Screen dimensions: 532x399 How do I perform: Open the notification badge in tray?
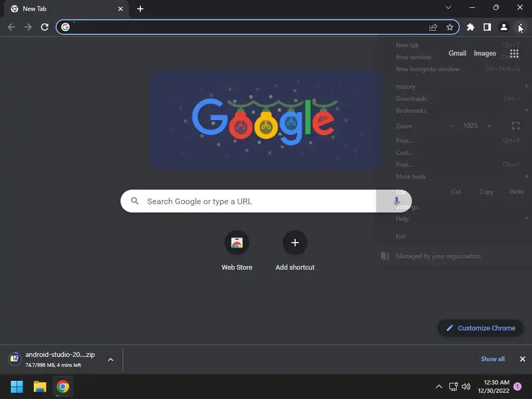point(517,387)
